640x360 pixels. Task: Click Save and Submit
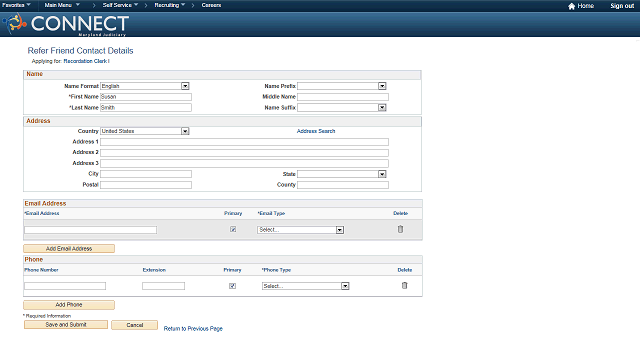click(x=66, y=324)
